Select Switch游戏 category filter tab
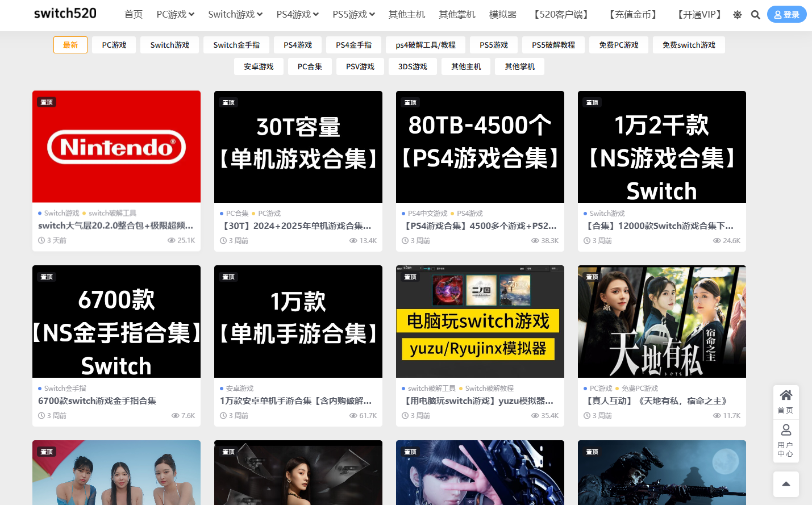The width and height of the screenshot is (812, 505). pyautogui.click(x=170, y=45)
